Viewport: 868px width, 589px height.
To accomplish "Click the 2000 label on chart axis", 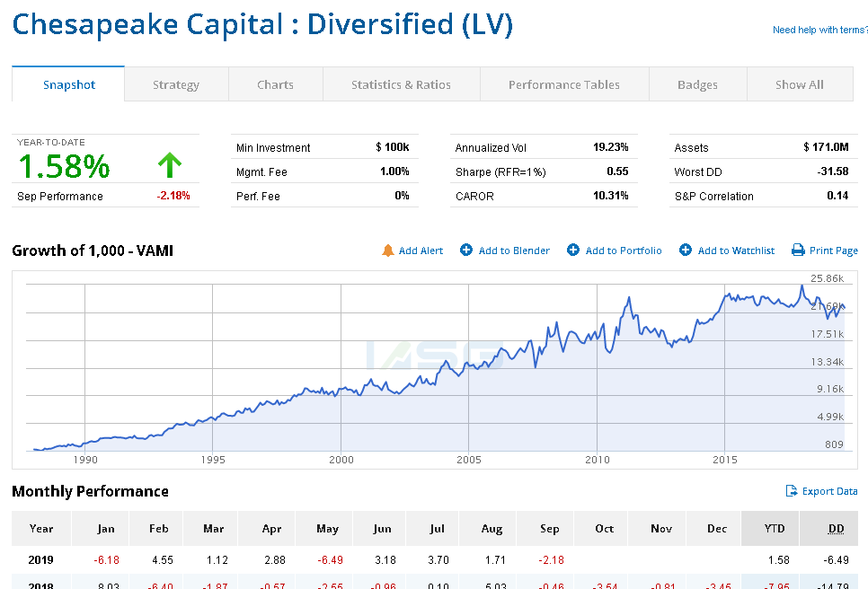I will [x=341, y=460].
